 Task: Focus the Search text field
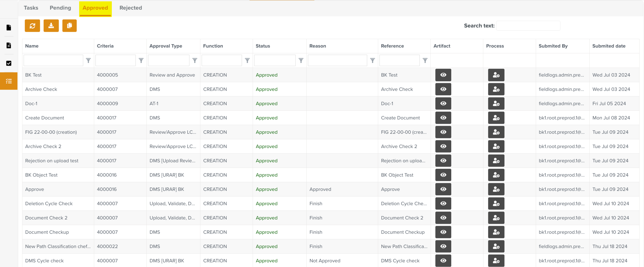pyautogui.click(x=528, y=26)
